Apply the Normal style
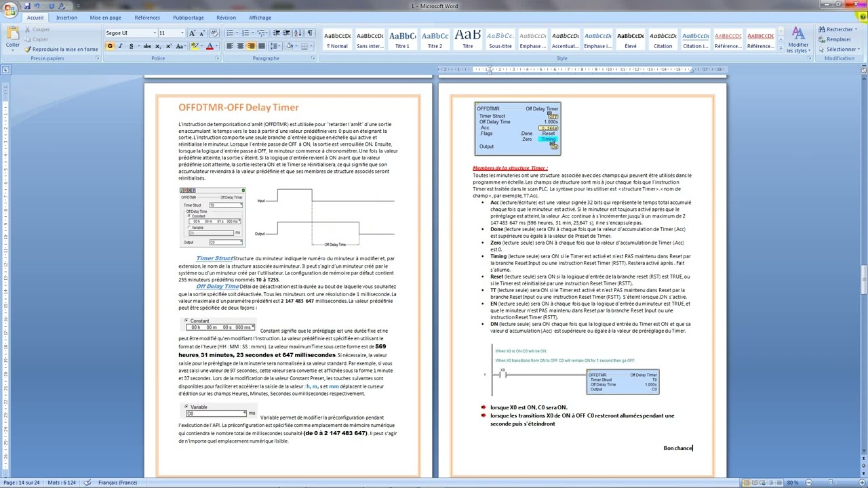 coord(337,40)
